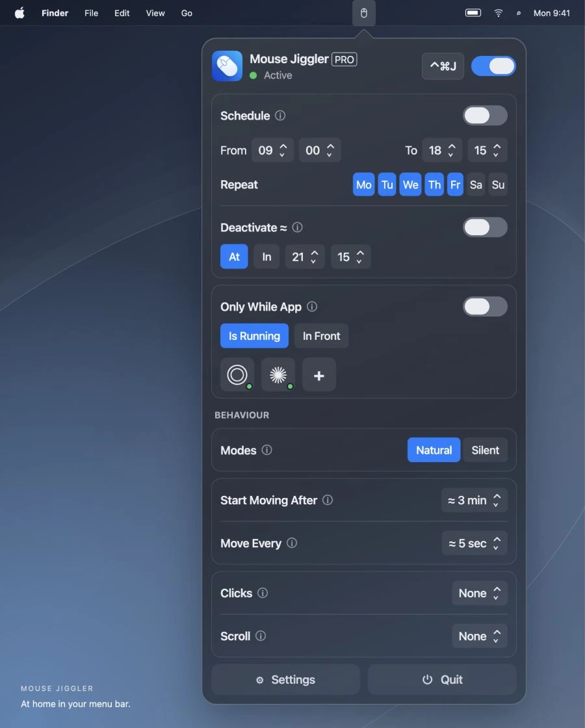The width and height of the screenshot is (585, 728).
Task: Open Move Every 5 sec dropdown
Action: [x=474, y=543]
